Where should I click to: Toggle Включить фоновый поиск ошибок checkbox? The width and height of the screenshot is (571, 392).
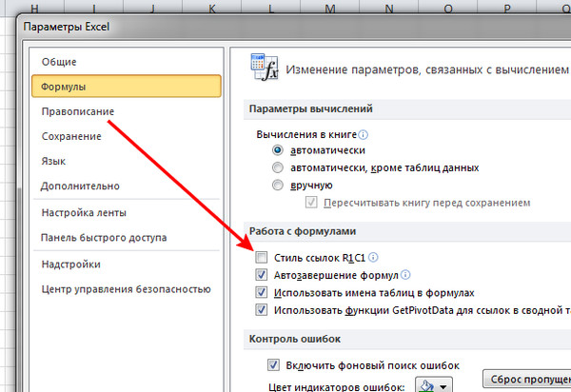pyautogui.click(x=273, y=365)
